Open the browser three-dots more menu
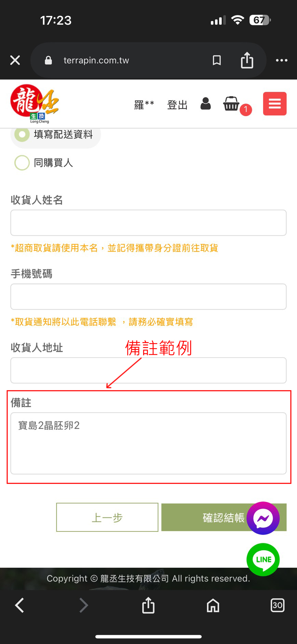The width and height of the screenshot is (297, 644). click(282, 60)
